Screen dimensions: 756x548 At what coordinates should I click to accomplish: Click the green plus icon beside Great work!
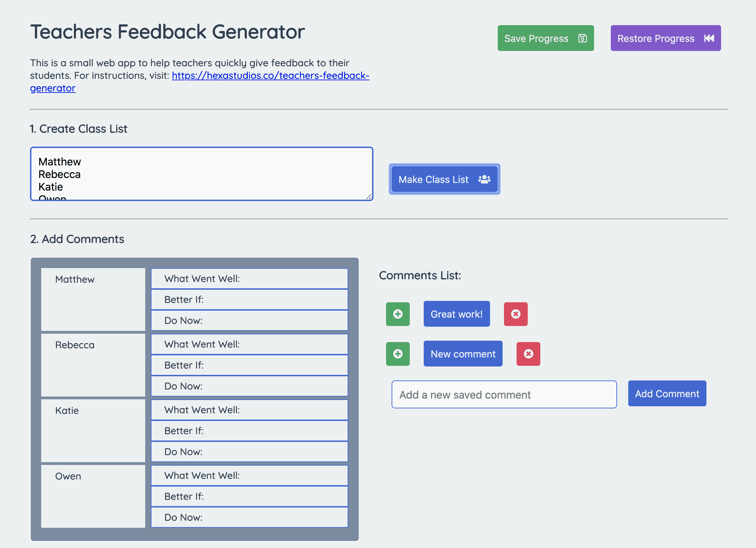[398, 314]
